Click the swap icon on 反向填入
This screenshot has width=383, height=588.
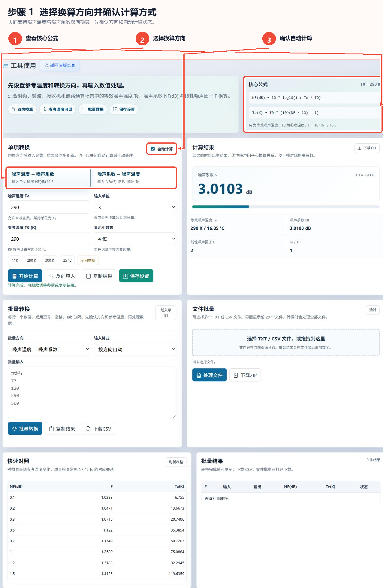point(51,276)
